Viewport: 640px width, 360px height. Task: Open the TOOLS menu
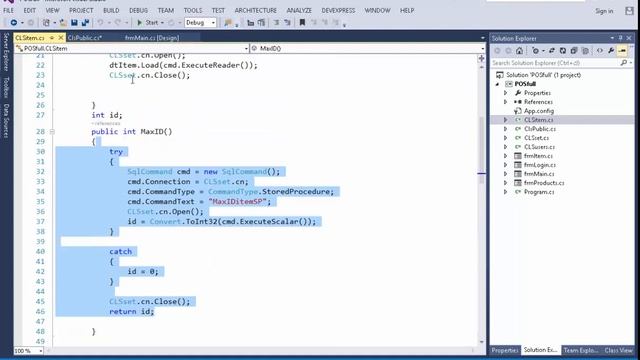(193, 10)
